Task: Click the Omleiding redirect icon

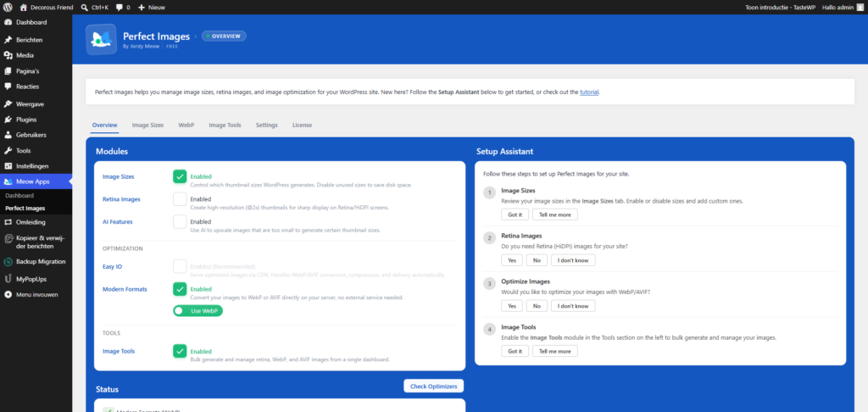Action: point(8,222)
